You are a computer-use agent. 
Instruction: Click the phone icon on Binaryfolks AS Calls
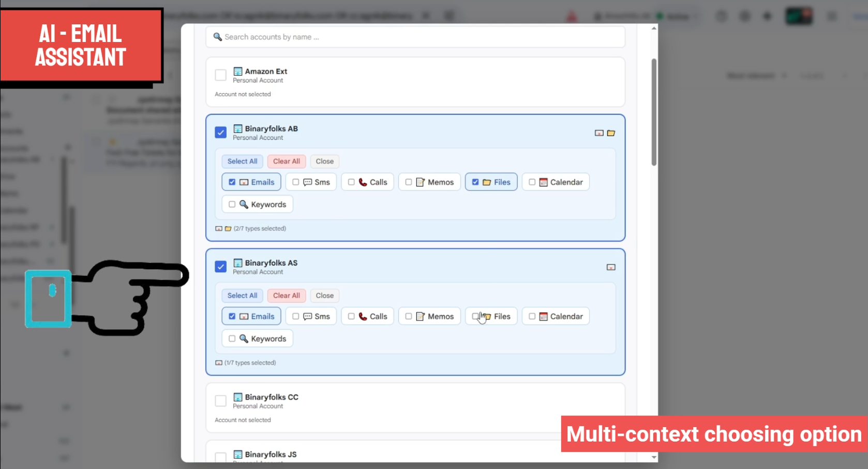tap(363, 316)
